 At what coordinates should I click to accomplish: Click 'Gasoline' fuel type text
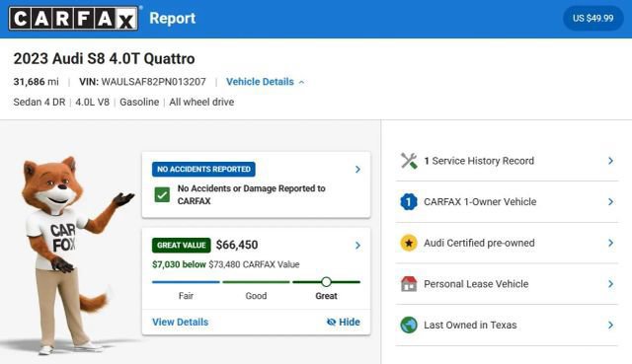pos(139,103)
